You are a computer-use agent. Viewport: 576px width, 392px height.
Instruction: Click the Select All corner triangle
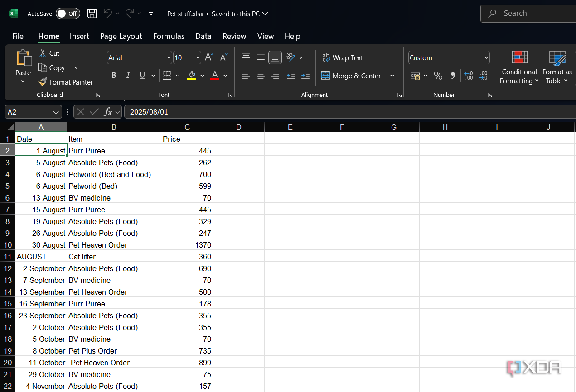click(x=10, y=127)
